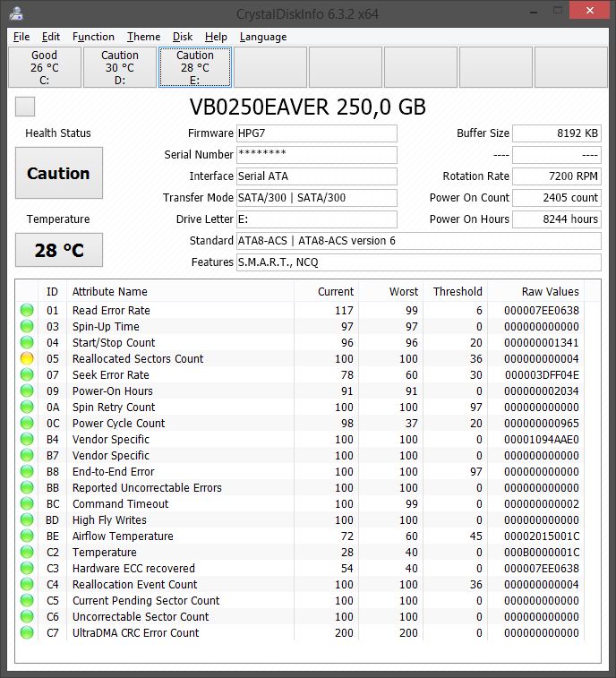
Task: Click raw value 00001094AAE0 of attribute B4
Action: (541, 440)
